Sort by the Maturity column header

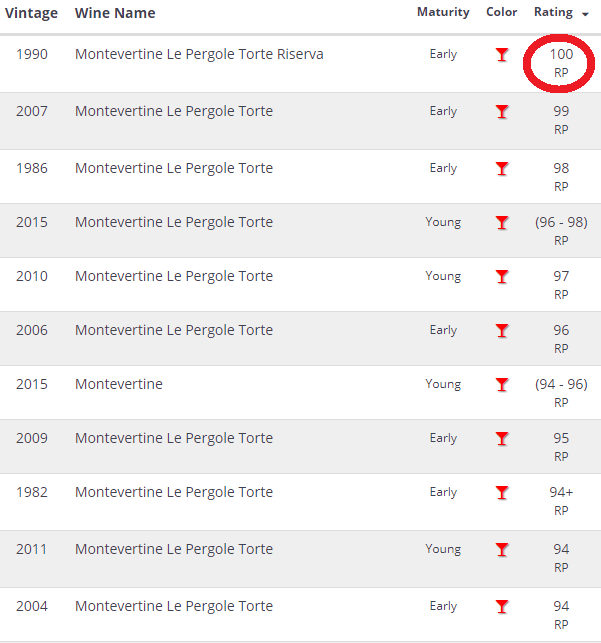pyautogui.click(x=443, y=13)
